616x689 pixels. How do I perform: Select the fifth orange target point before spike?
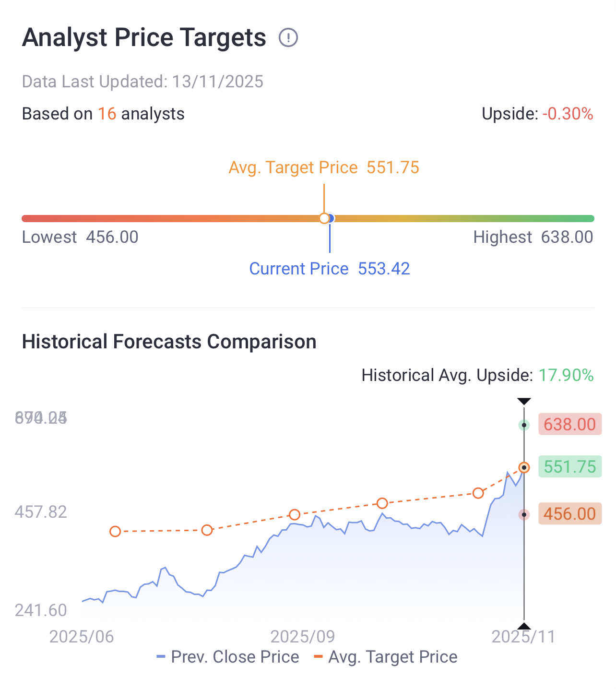click(478, 493)
